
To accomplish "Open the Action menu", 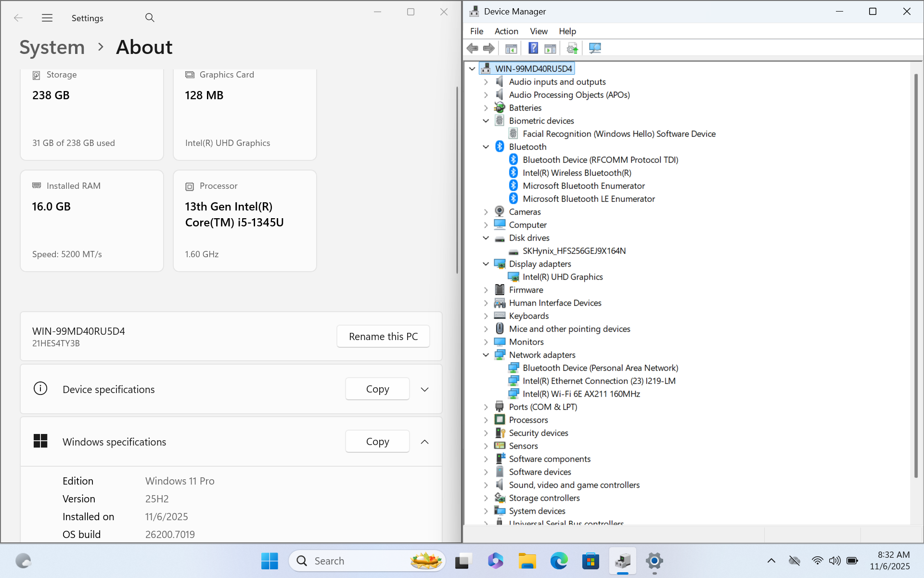I will [506, 31].
